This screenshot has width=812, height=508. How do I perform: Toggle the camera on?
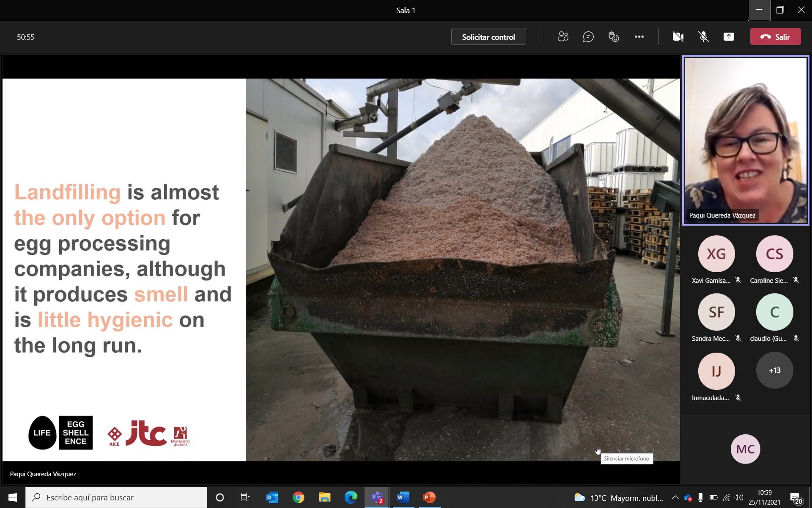(678, 37)
